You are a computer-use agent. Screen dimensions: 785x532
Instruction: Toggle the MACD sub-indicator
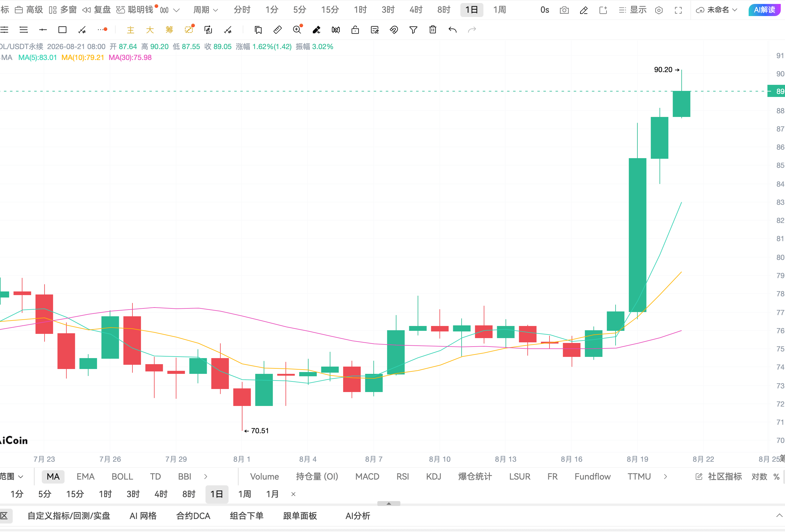pos(367,477)
